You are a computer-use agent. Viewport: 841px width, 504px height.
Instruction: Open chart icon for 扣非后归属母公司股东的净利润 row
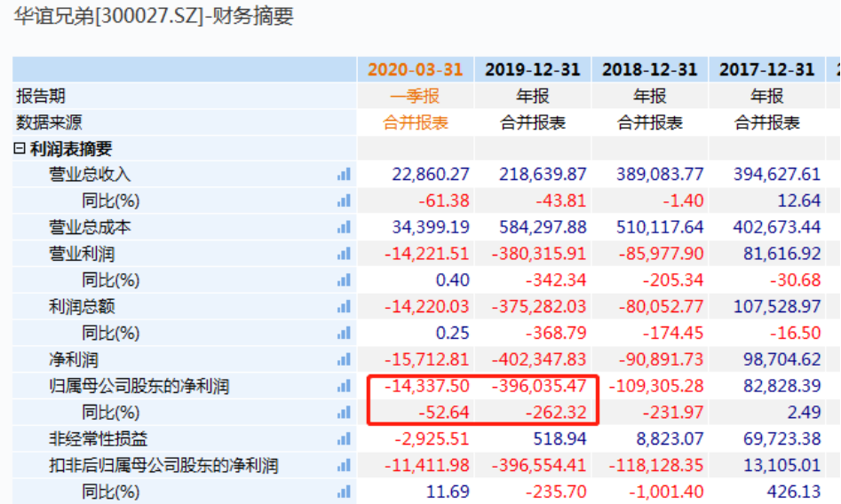click(x=344, y=465)
